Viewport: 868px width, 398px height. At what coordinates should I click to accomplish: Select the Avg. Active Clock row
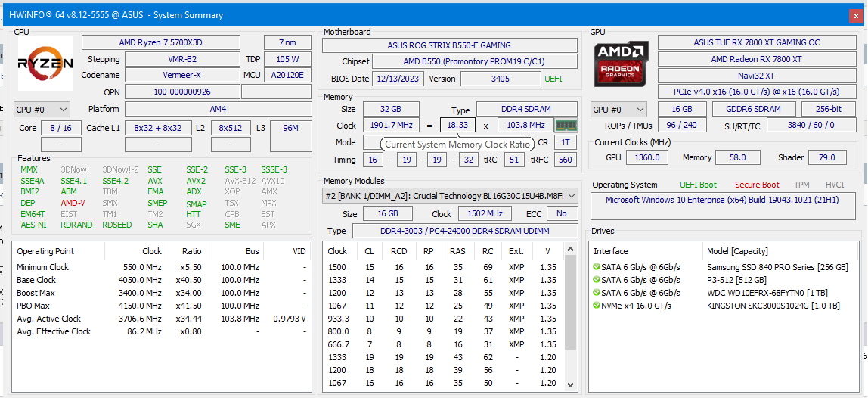point(162,319)
